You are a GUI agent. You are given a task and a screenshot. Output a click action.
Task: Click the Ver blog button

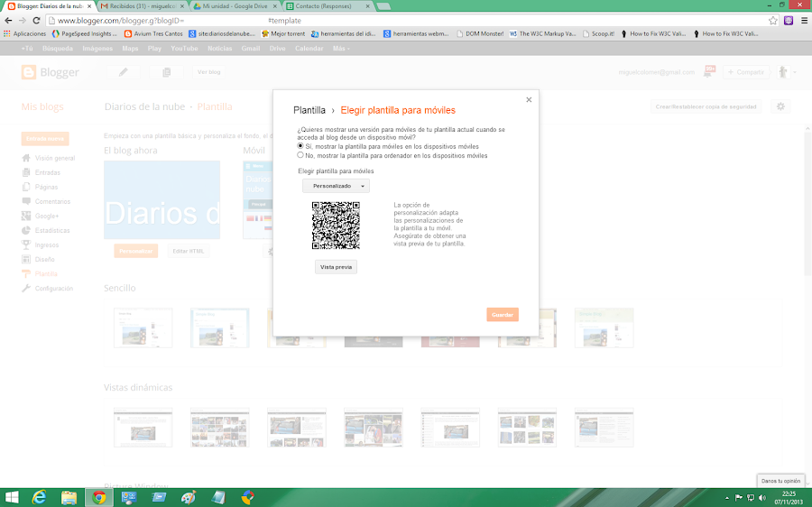(208, 72)
